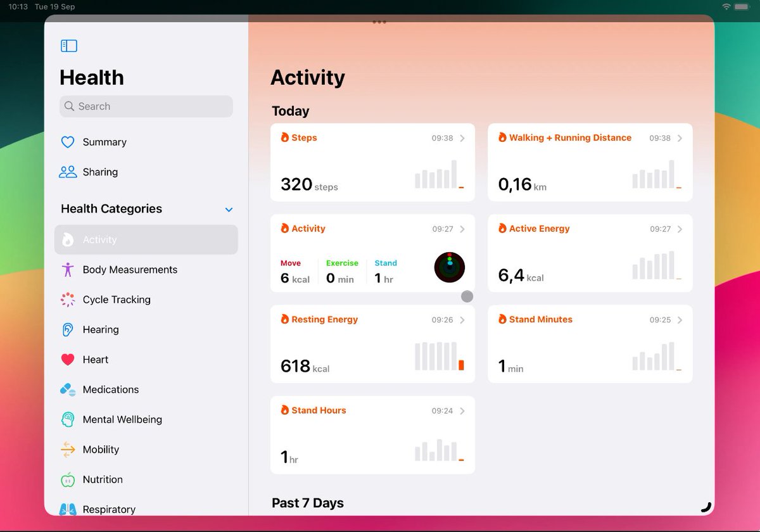Viewport: 760px width, 532px height.
Task: Open the Active Energy chevron
Action: coord(680,229)
